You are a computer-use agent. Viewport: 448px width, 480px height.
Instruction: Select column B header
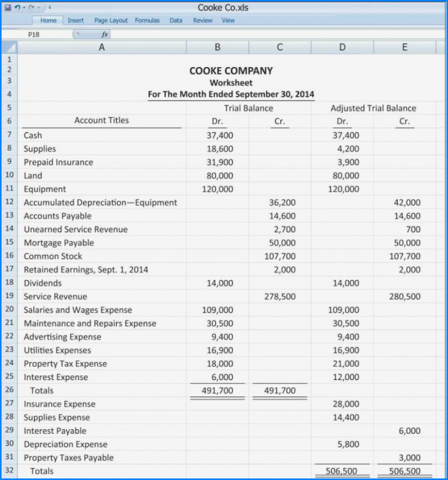(x=218, y=47)
